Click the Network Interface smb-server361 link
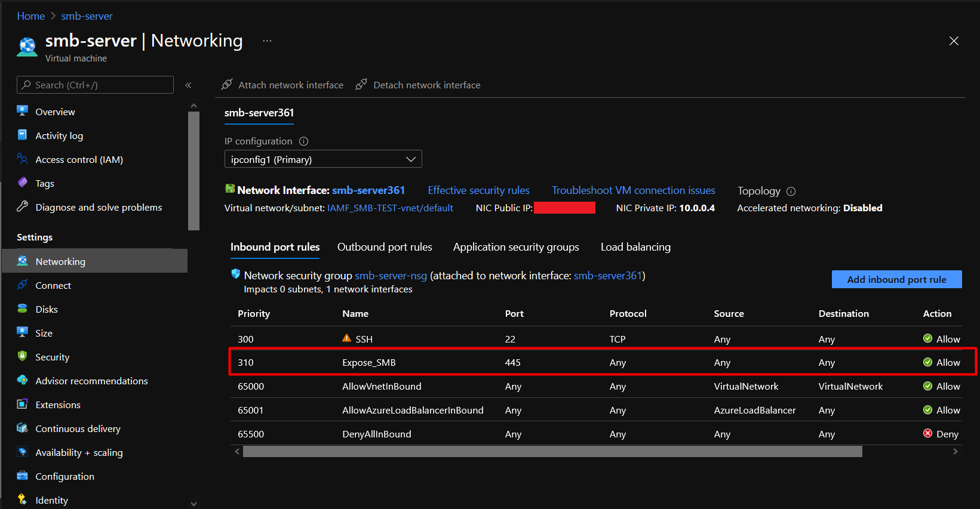The image size is (980, 509). (x=368, y=190)
